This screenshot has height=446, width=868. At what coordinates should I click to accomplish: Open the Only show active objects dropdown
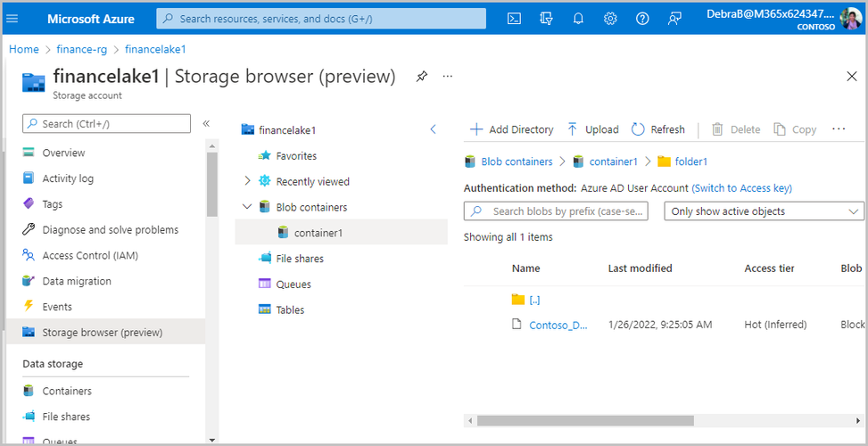click(x=764, y=211)
